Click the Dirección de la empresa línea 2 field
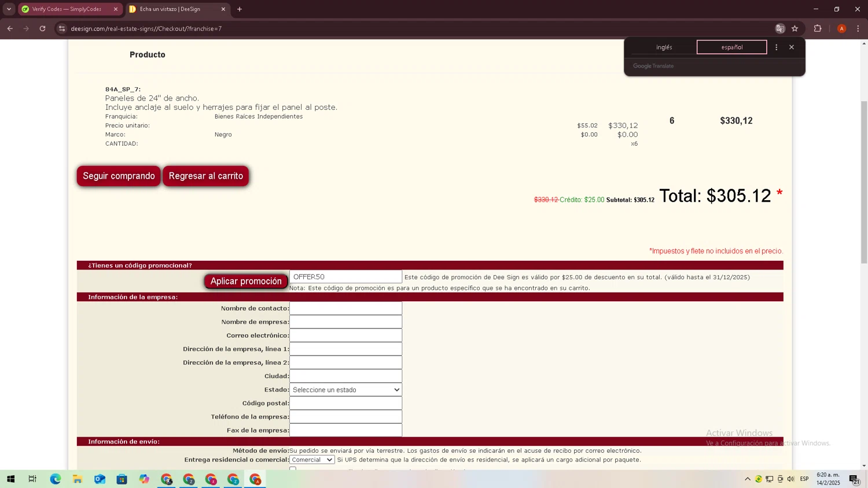The image size is (868, 488). 345,363
